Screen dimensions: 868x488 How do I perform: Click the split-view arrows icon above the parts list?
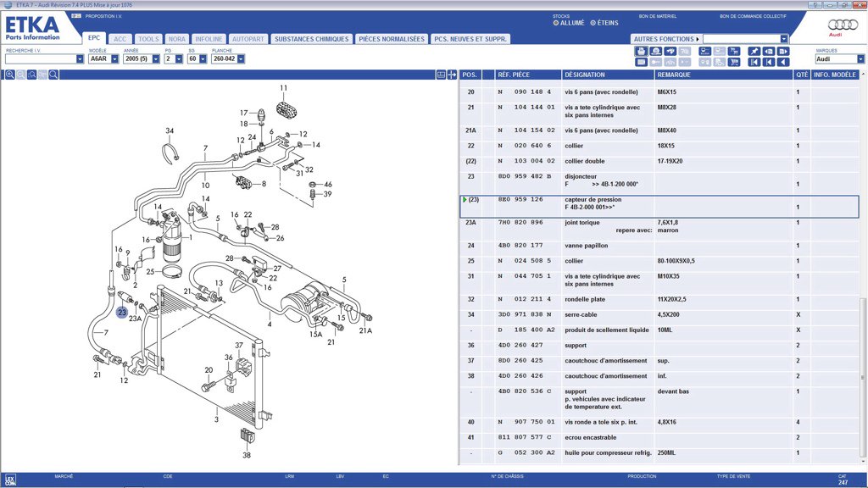click(453, 75)
